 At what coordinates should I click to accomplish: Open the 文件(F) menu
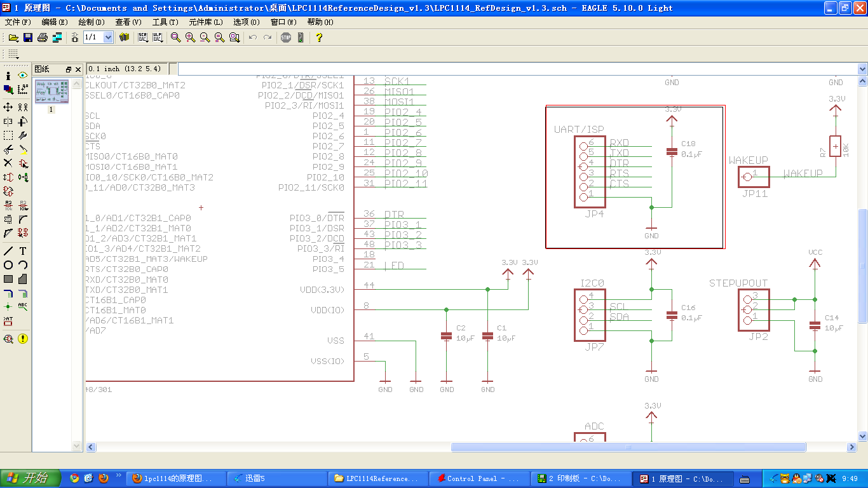tap(18, 22)
